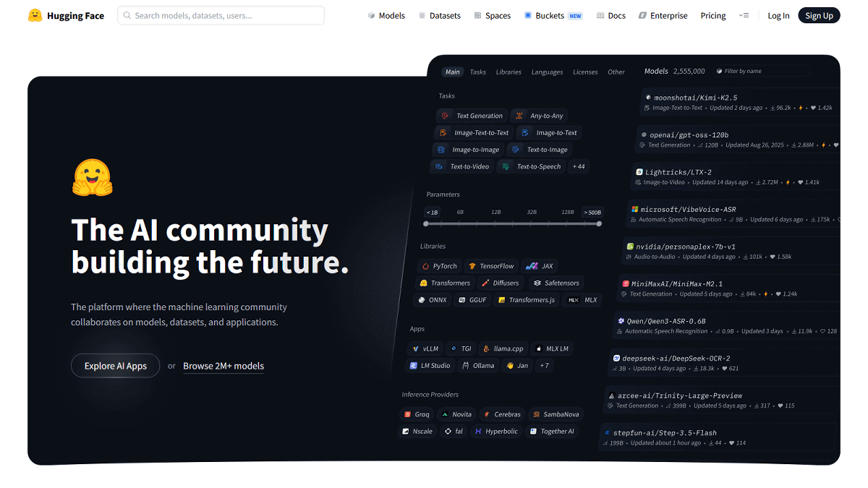Select the Image-to-Text task tag

(x=550, y=132)
